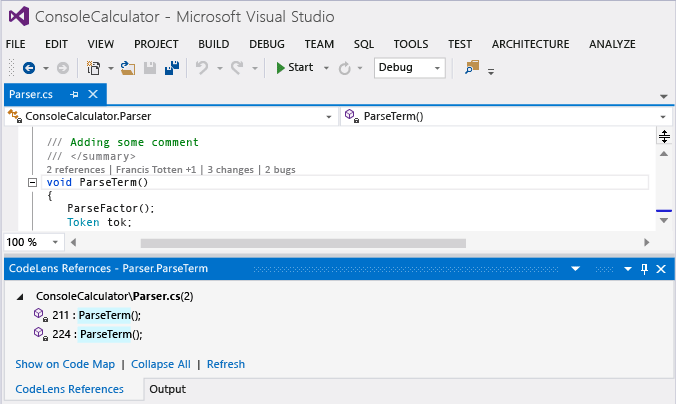Click the 2 bugs CodeLens indicator
Viewport: 676px width, 404px height.
(280, 169)
